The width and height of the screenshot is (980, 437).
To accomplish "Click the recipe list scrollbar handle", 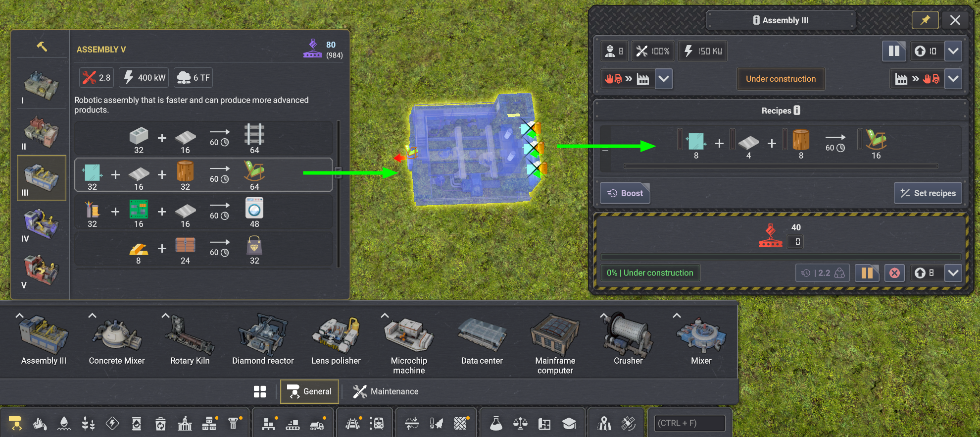I will 339,173.
